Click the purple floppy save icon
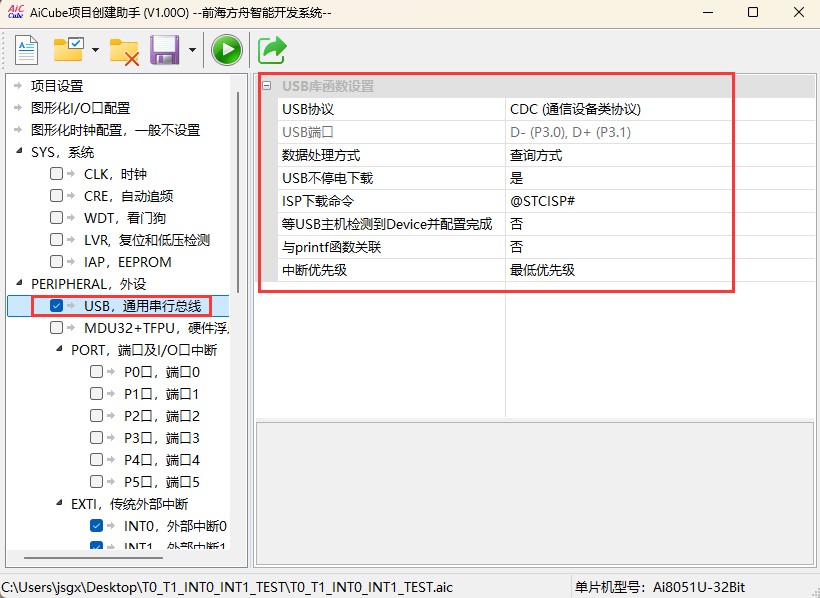820x598 pixels. pos(164,50)
